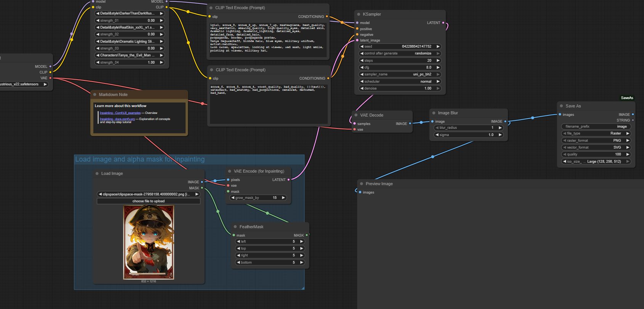Image resolution: width=644 pixels, height=309 pixels.
Task: Increase the cfg value with the right arrow
Action: 438,67
